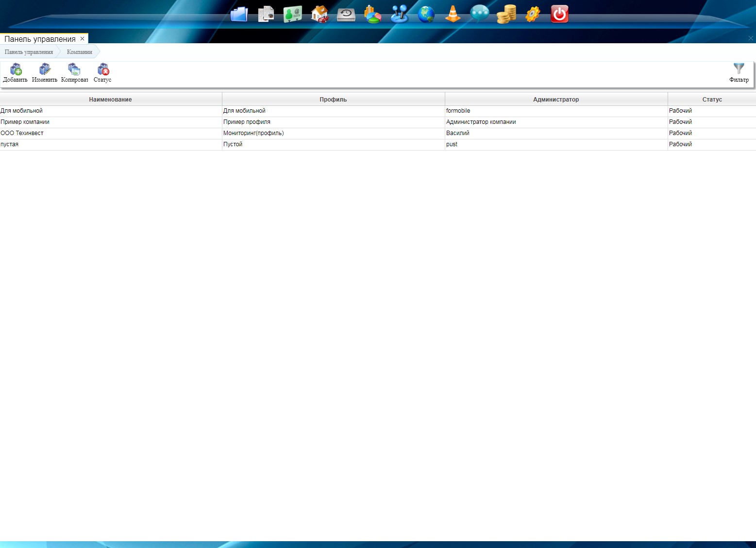Click the Статус toolbar button

tap(102, 73)
